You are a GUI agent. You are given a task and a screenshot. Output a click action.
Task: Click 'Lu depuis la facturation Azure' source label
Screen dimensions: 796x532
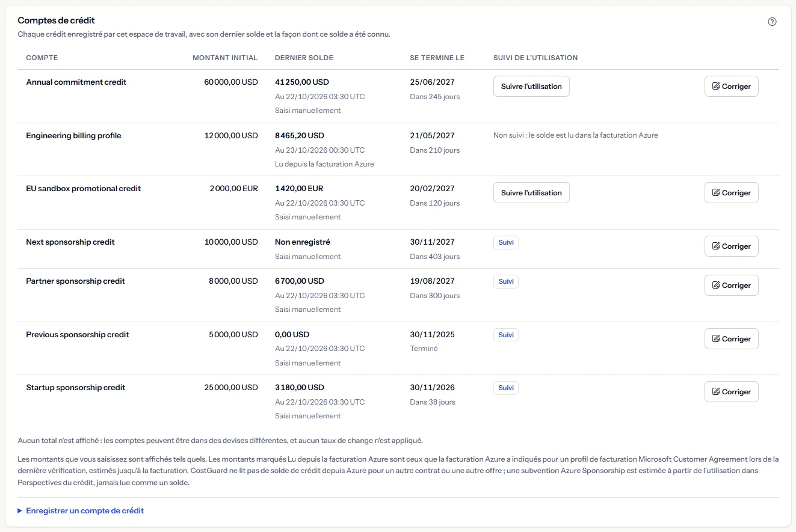pyautogui.click(x=324, y=164)
